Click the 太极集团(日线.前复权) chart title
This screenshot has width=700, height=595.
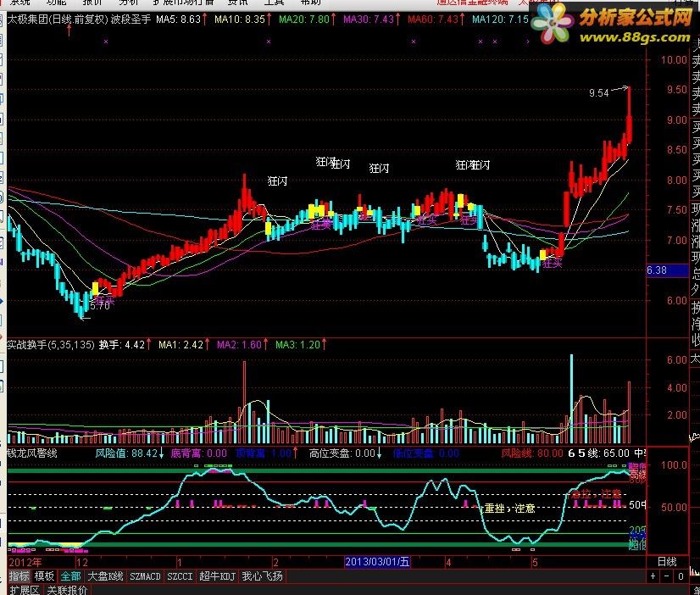click(58, 19)
